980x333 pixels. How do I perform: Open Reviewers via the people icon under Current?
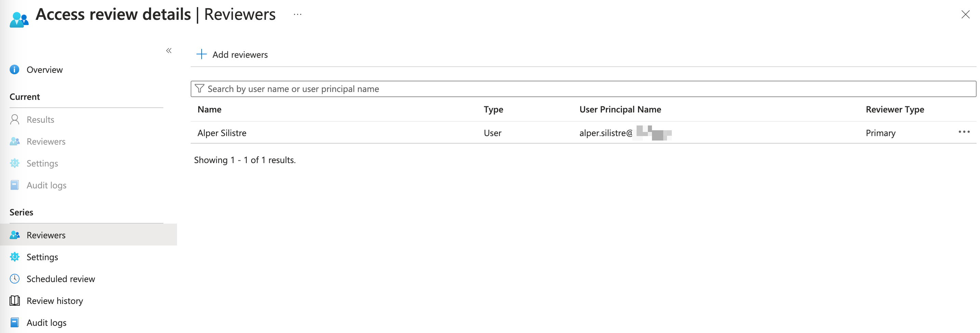[14, 141]
